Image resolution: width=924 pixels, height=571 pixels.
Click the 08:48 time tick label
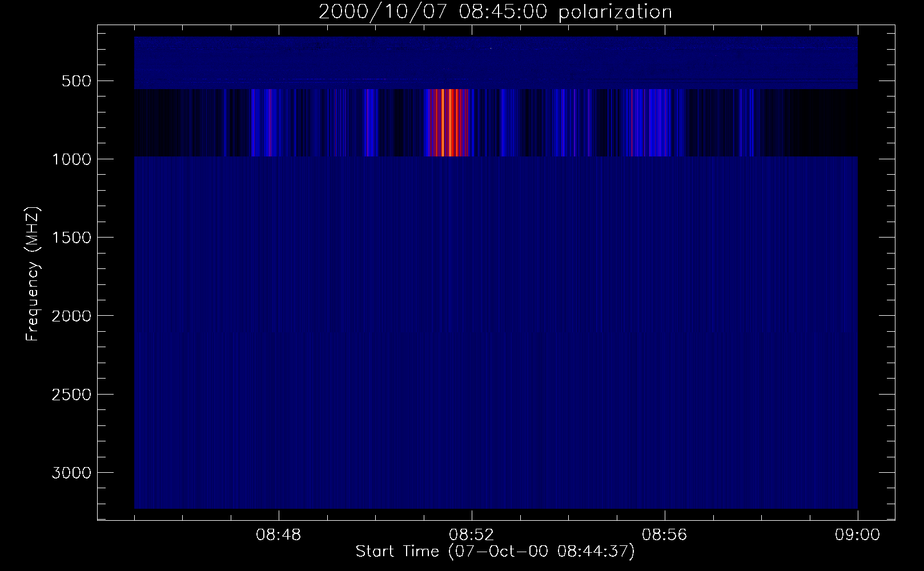click(x=279, y=536)
